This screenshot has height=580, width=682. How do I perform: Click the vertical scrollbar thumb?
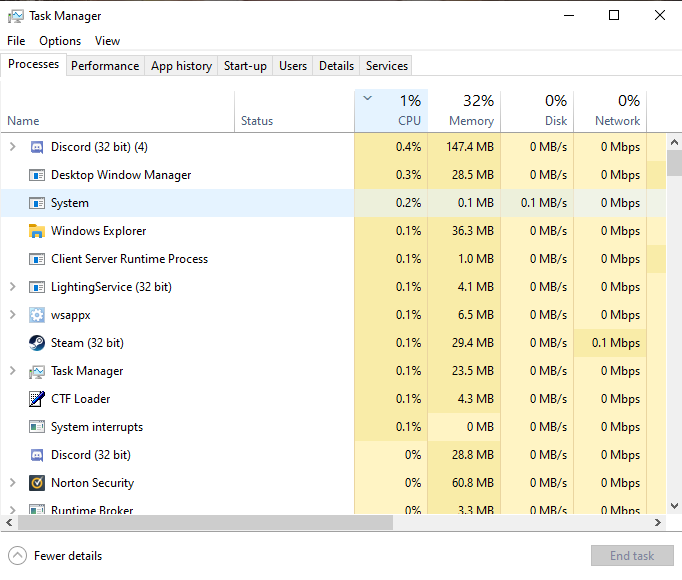click(674, 163)
